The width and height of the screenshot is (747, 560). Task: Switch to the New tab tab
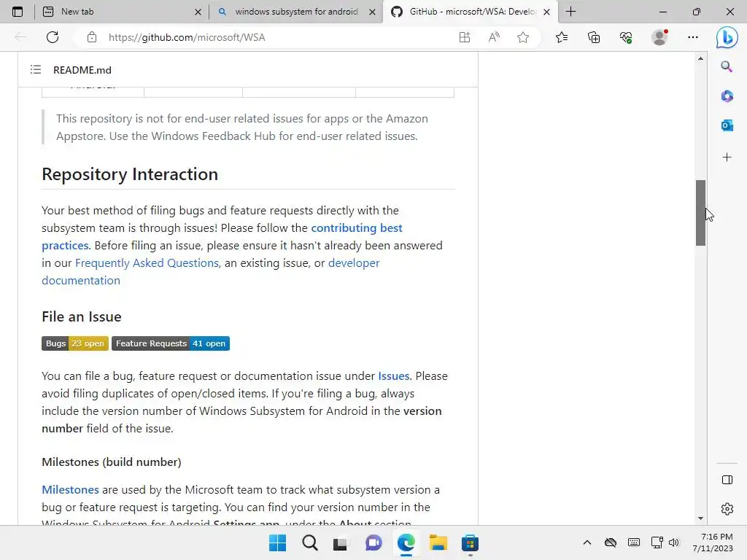coord(121,12)
